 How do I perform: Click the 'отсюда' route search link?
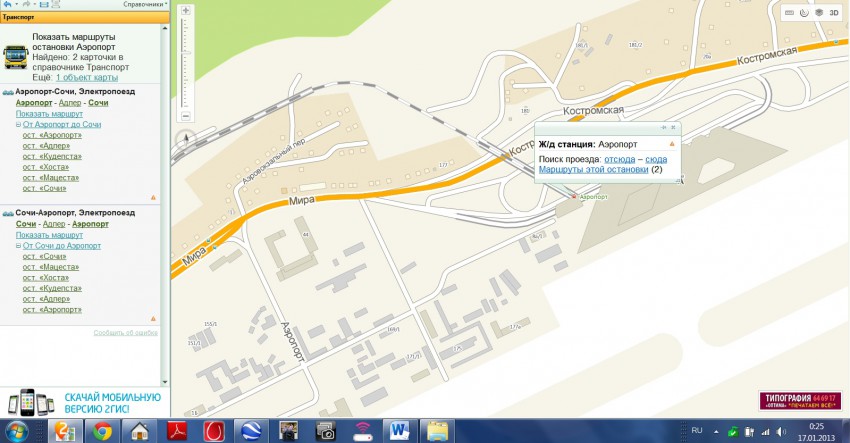click(618, 159)
